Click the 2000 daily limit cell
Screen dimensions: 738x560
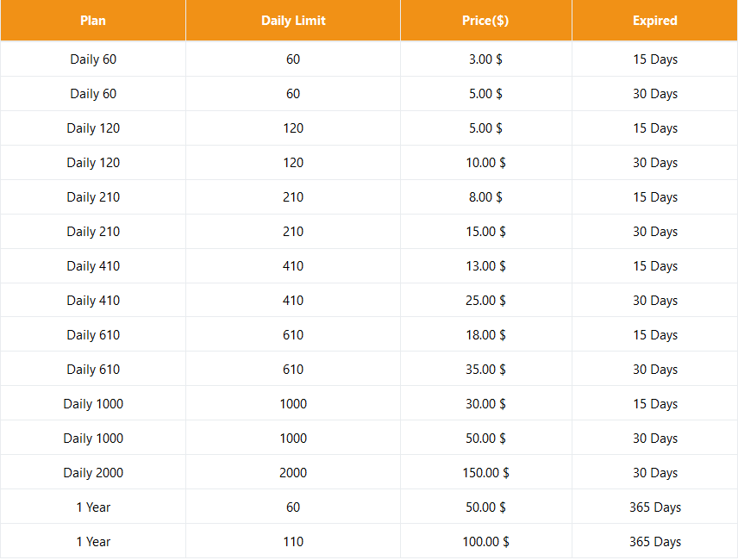click(x=293, y=472)
